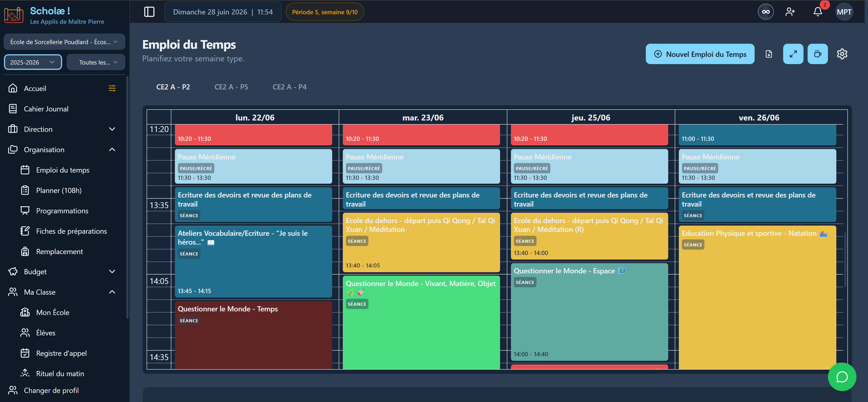Screen dimensions: 868x402
Task: Click Nouvel Emploi du Temps button
Action: point(700,54)
